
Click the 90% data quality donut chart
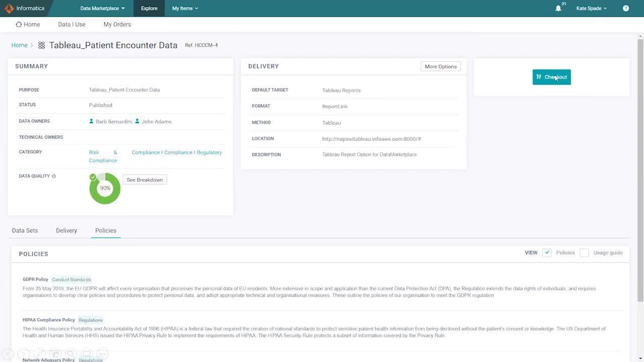pyautogui.click(x=105, y=189)
